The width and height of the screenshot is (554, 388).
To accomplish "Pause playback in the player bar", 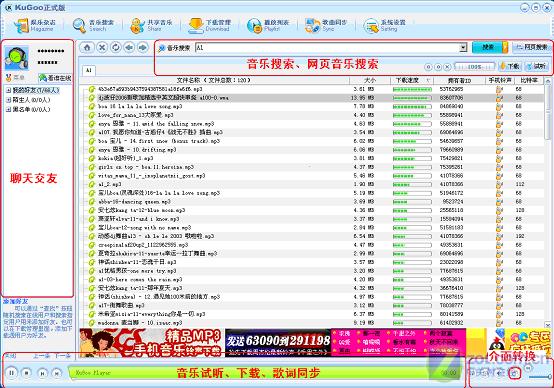I will tap(12, 372).
